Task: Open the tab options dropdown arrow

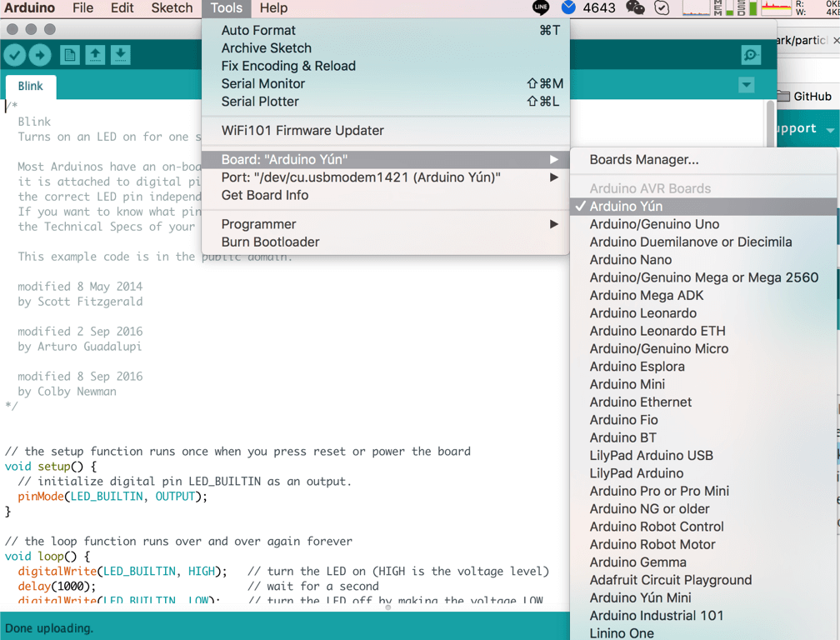Action: 747,85
